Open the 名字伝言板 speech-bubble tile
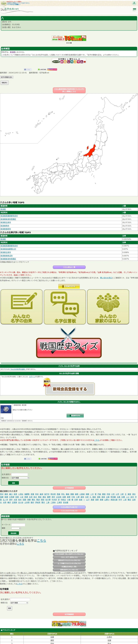Screen dimensions: 138x644 coord(65,307)
